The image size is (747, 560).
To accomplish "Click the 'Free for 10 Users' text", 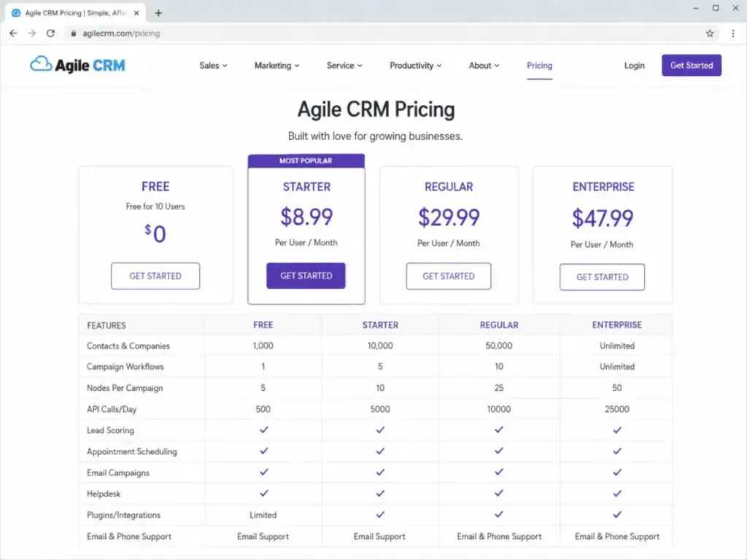I will (155, 206).
